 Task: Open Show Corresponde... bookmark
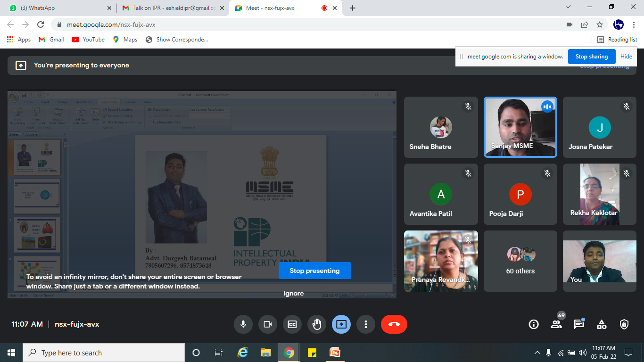[x=177, y=40]
